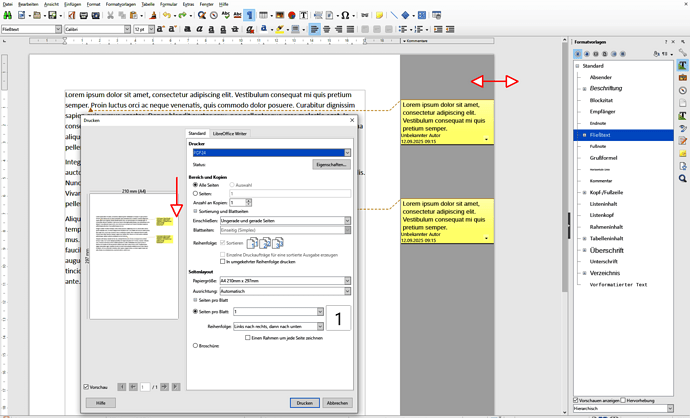
Task: Open the Einfügen menu
Action: pos(73,4)
